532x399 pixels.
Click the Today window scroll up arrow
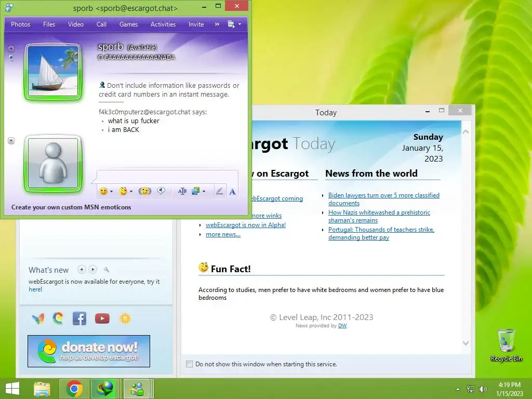pos(466,131)
